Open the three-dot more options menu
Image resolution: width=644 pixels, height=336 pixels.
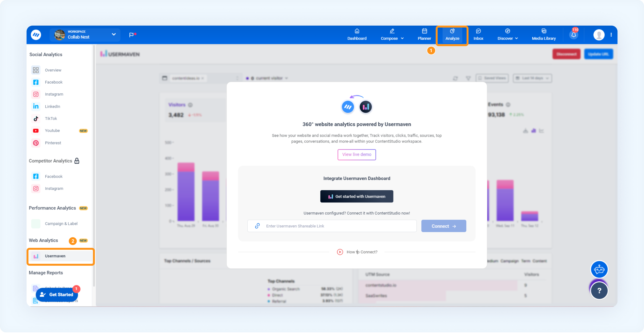click(611, 35)
